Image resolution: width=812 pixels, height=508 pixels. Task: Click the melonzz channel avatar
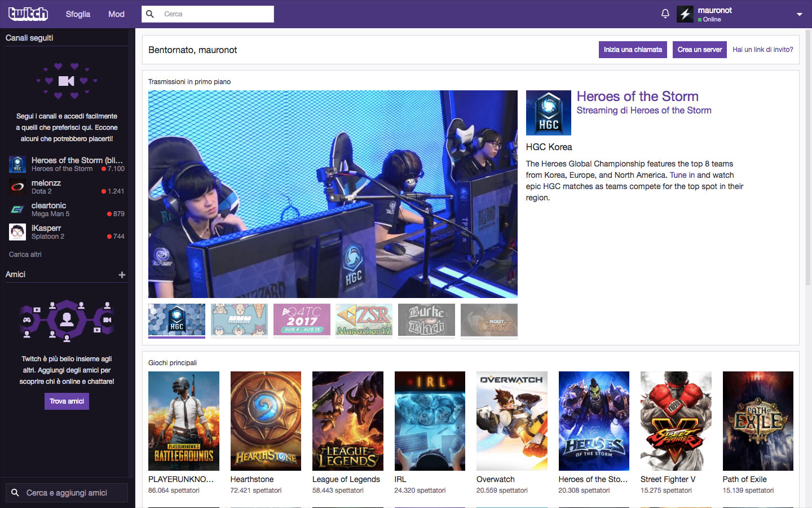coord(17,187)
